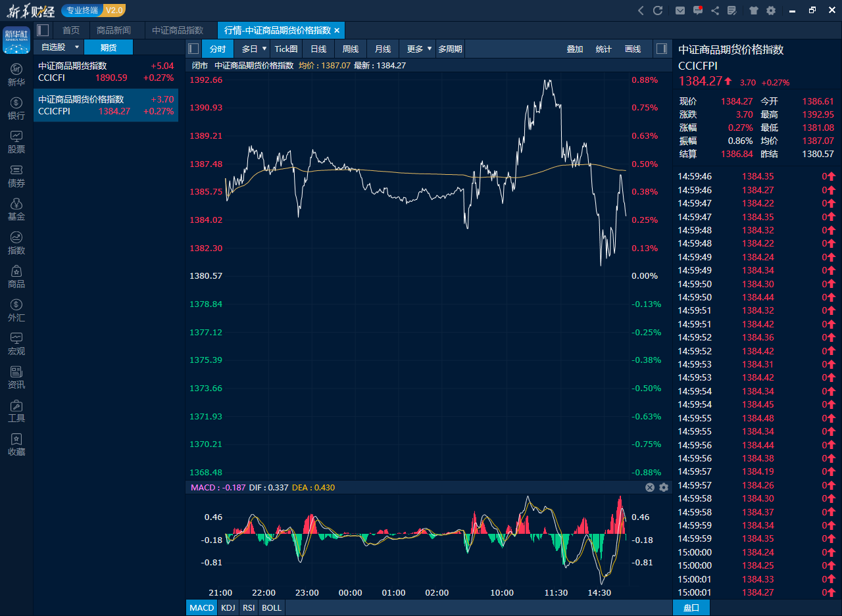This screenshot has width=842, height=616.
Task: Click the 画线 draw line button
Action: click(x=632, y=49)
